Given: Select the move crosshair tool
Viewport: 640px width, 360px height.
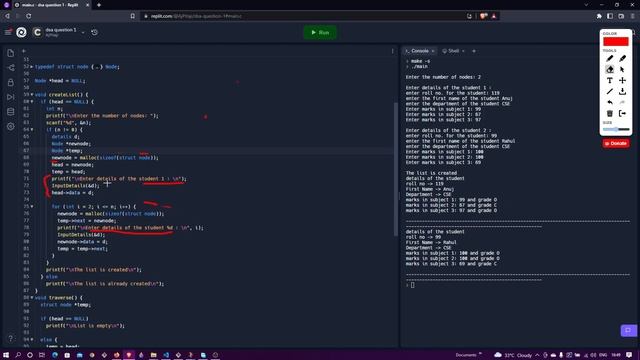Looking at the screenshot, I should coord(622,80).
